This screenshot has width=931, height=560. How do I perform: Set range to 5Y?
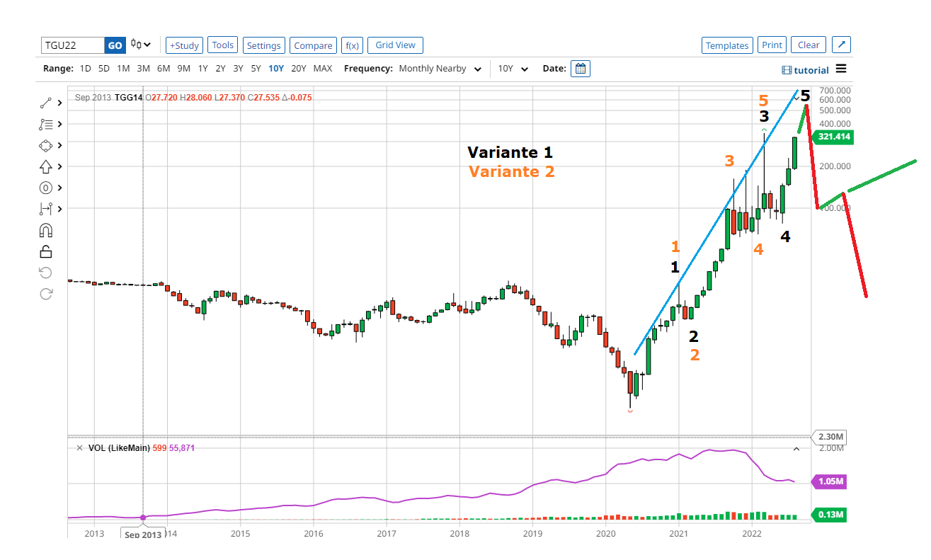(256, 69)
